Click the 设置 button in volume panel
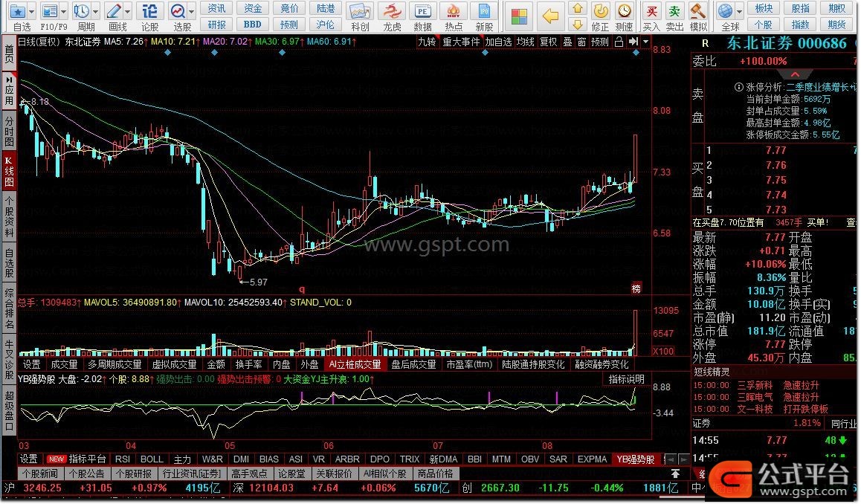 pos(31,364)
